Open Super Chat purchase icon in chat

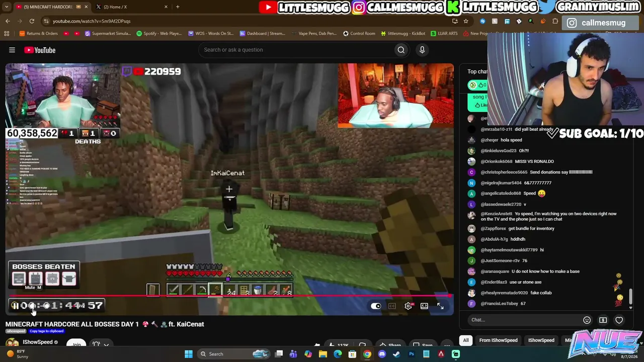tap(603, 320)
